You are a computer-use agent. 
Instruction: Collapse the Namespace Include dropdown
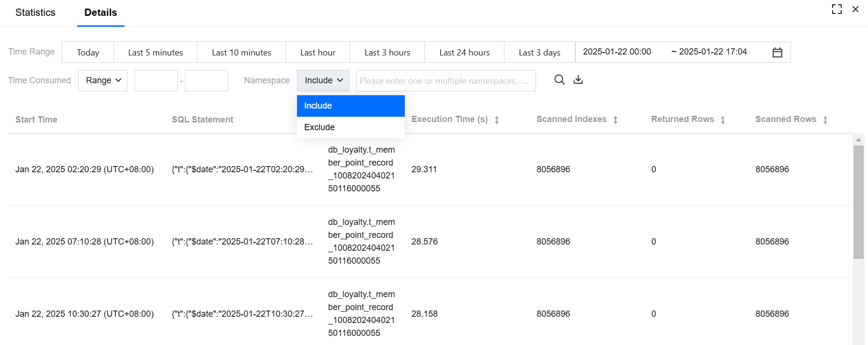(x=323, y=80)
